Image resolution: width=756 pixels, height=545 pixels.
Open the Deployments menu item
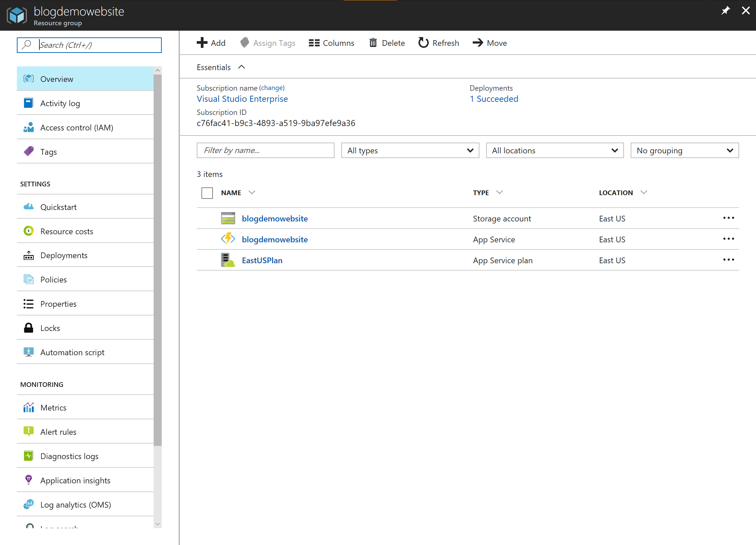85,255
